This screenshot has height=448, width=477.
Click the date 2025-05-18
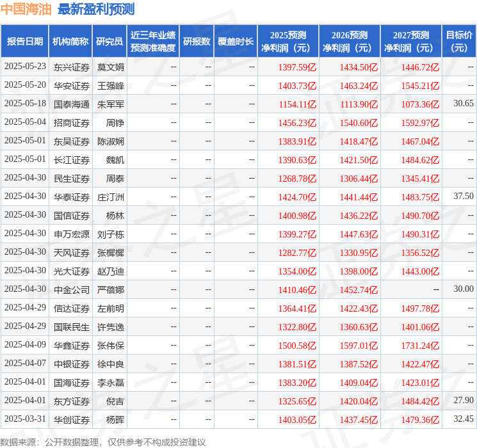[25, 103]
